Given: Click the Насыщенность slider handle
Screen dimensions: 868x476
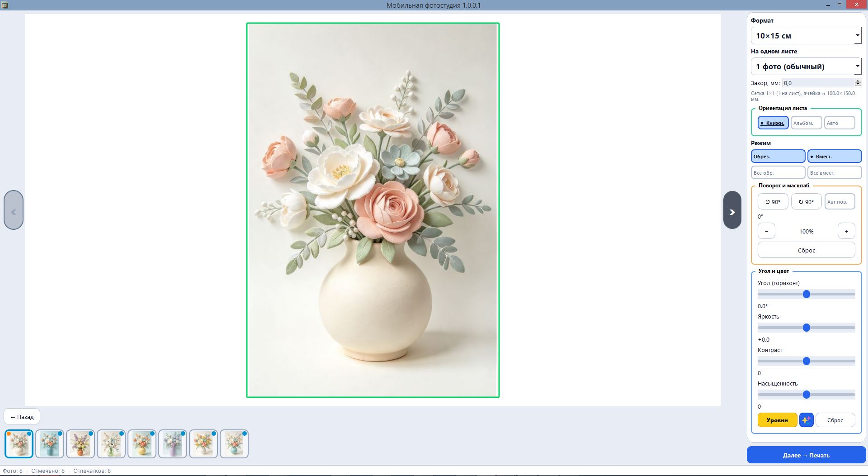Looking at the screenshot, I should click(806, 395).
